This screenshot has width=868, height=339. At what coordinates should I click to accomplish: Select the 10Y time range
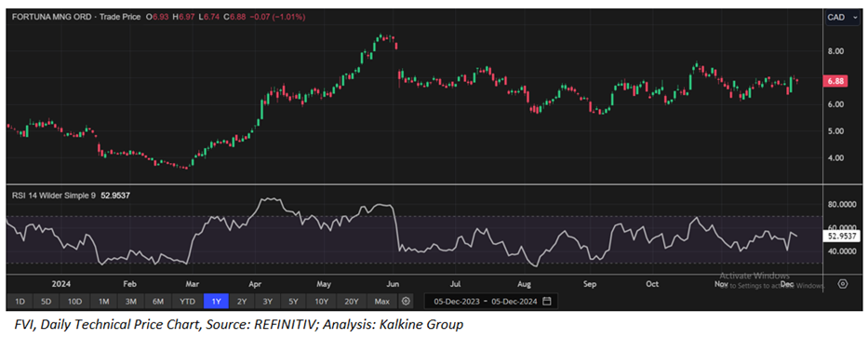(321, 302)
